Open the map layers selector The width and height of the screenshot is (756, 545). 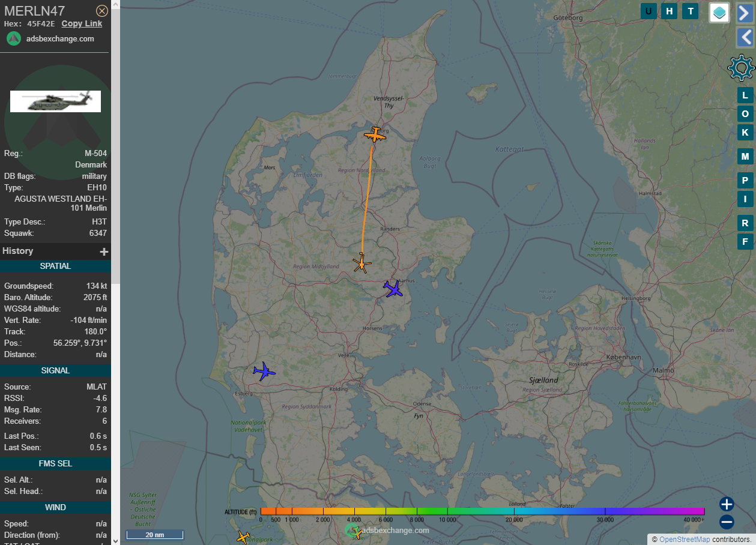[x=719, y=12]
